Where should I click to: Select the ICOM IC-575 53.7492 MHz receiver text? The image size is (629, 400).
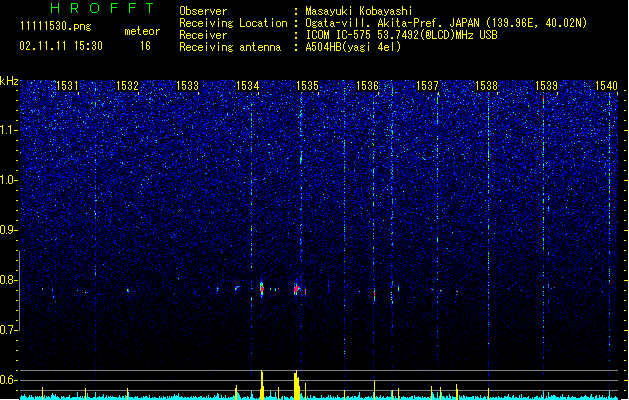pyautogui.click(x=401, y=35)
